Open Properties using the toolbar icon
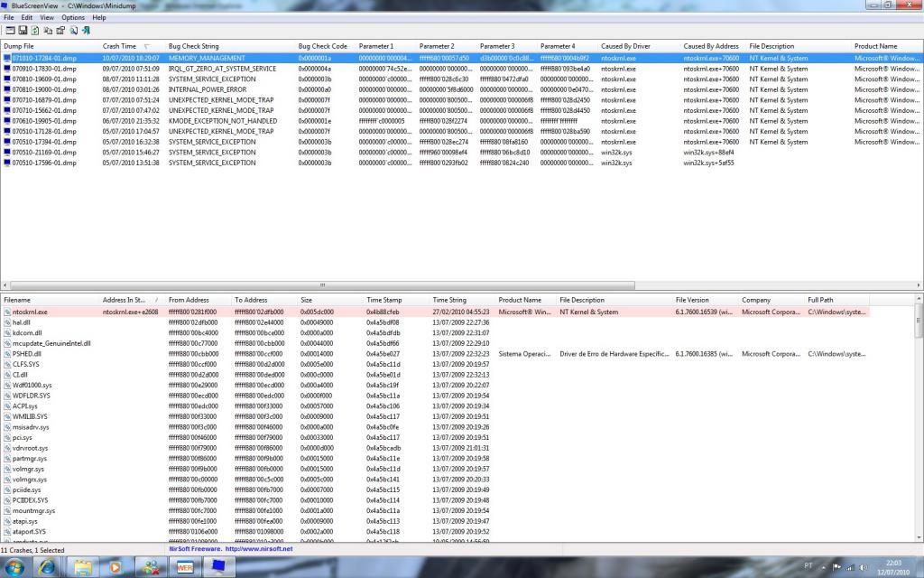 point(60,30)
